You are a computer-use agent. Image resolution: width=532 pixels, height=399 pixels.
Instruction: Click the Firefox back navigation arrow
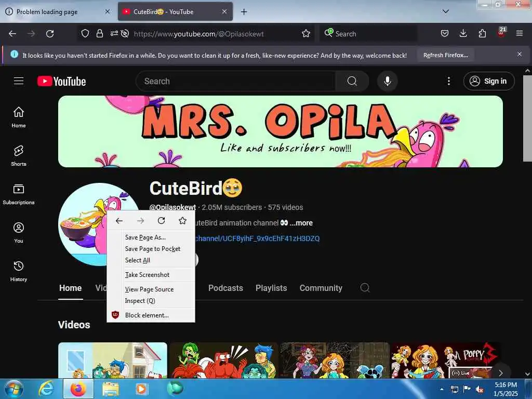click(12, 34)
